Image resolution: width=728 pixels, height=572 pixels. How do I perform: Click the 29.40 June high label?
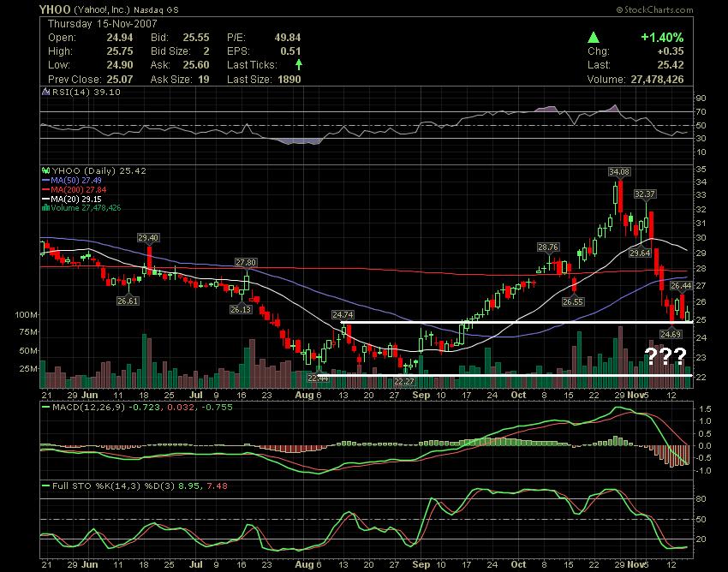(148, 238)
